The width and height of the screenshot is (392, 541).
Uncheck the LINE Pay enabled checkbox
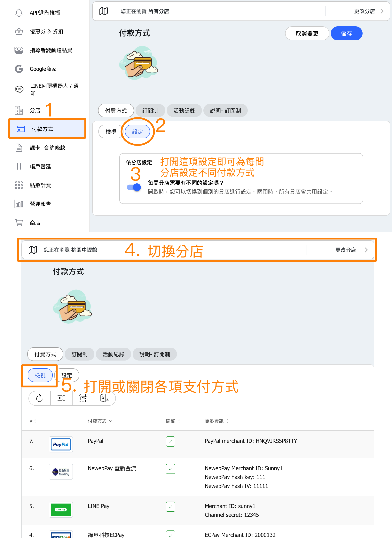[x=170, y=507]
